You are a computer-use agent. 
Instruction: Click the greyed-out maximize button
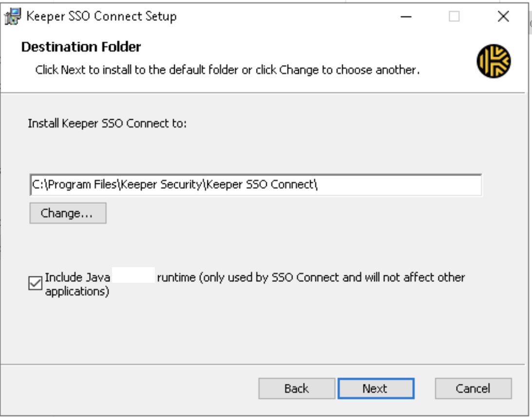454,17
